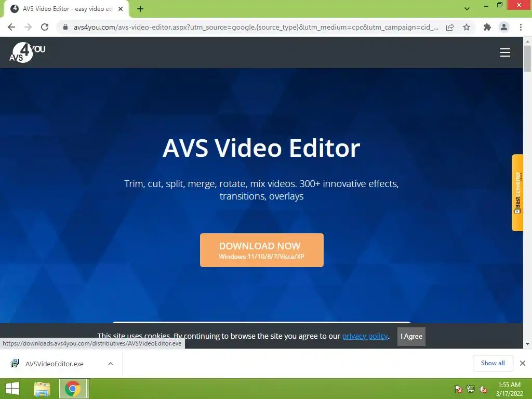The width and height of the screenshot is (532, 399).
Task: Restore down the Chrome window
Action: pos(499,5)
